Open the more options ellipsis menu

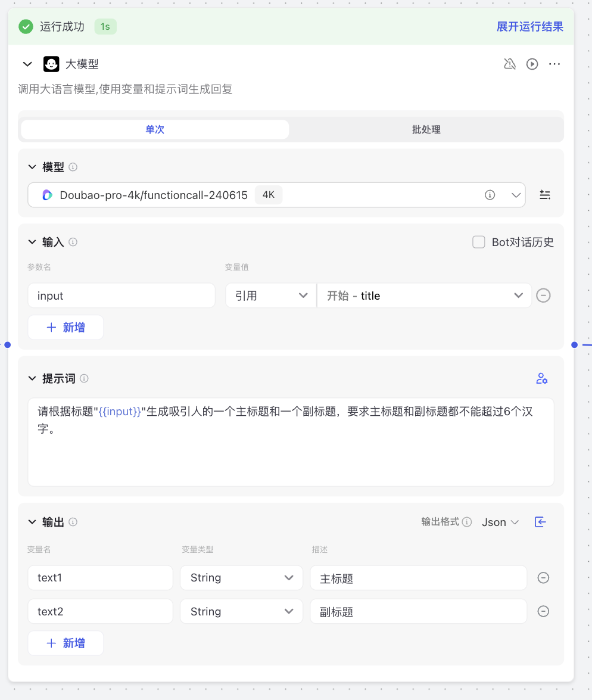tap(554, 64)
